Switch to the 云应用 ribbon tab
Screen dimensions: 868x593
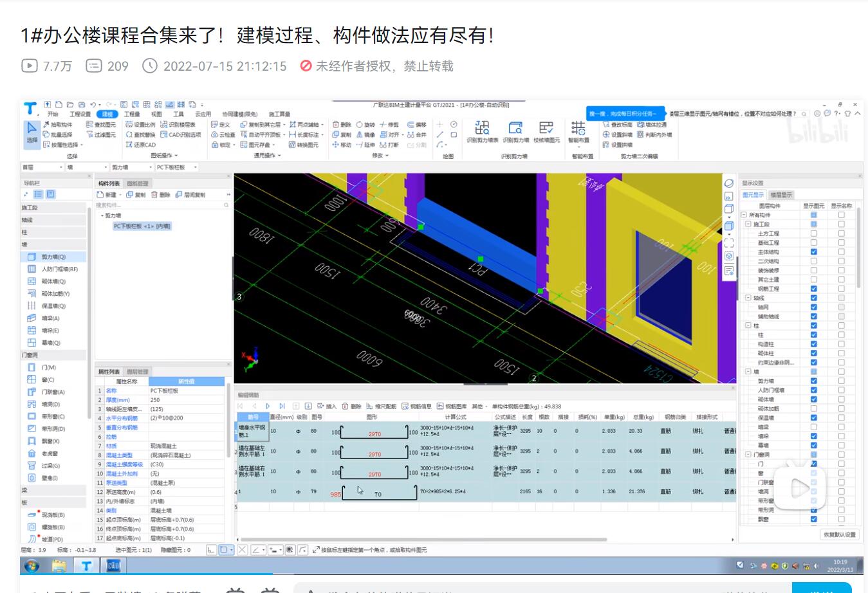[x=203, y=114]
